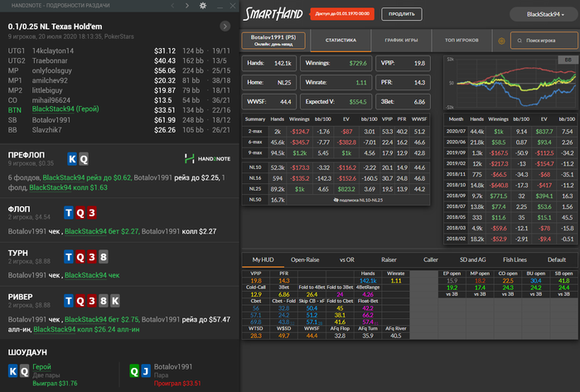The width and height of the screenshot is (580, 392).
Task: Select the NL25 row in summary table
Action: [x=336, y=189]
